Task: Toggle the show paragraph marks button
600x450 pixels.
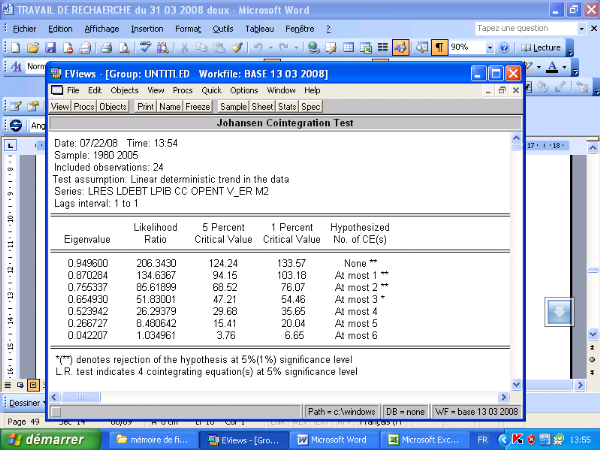Action: click(x=438, y=47)
